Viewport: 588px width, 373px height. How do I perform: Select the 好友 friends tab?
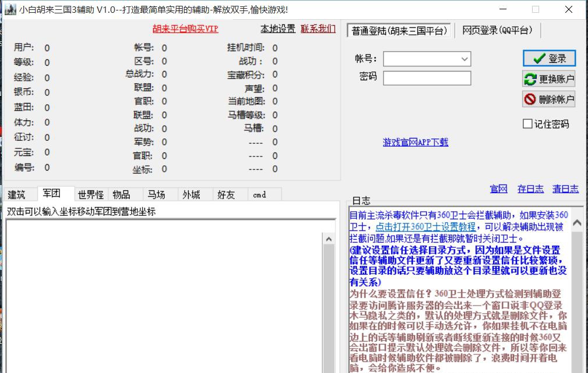coord(226,194)
